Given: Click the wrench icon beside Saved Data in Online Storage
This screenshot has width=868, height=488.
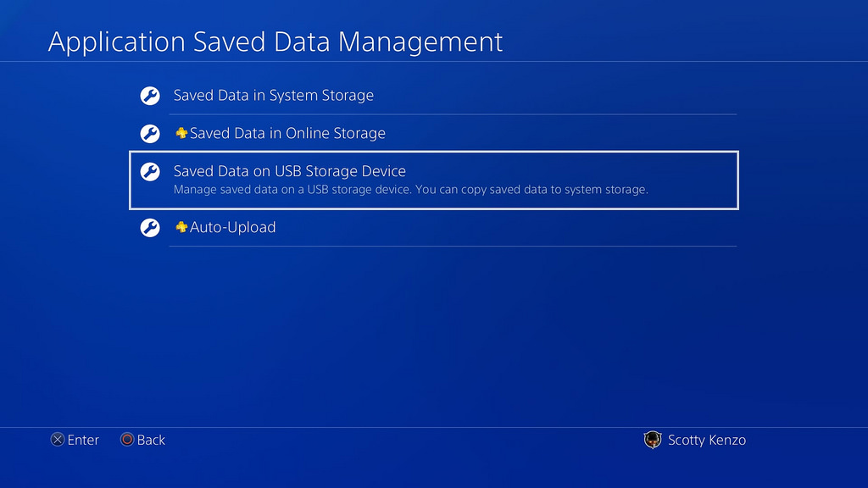Looking at the screenshot, I should point(150,133).
